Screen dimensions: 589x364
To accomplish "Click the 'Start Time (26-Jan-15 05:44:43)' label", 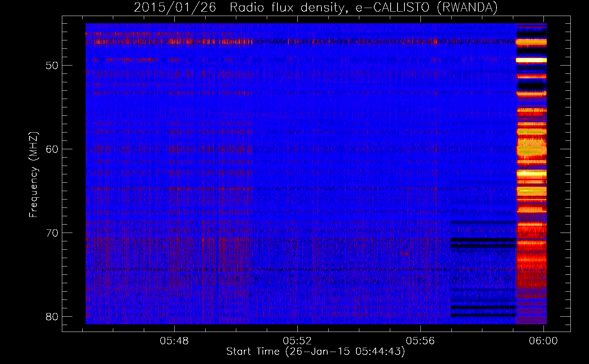I will [x=316, y=352].
